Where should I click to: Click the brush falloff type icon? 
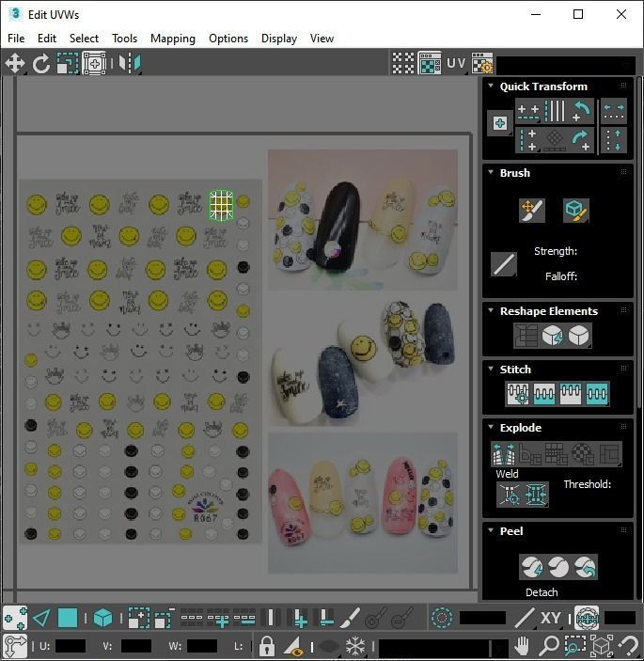tap(504, 264)
